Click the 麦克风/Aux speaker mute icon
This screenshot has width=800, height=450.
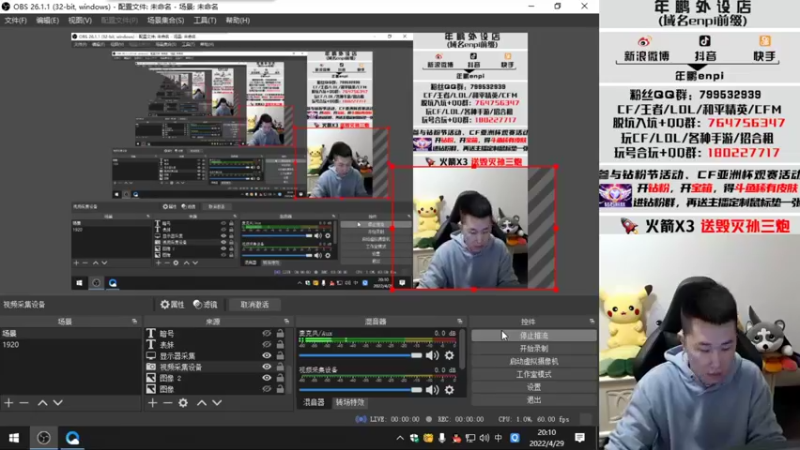(432, 355)
